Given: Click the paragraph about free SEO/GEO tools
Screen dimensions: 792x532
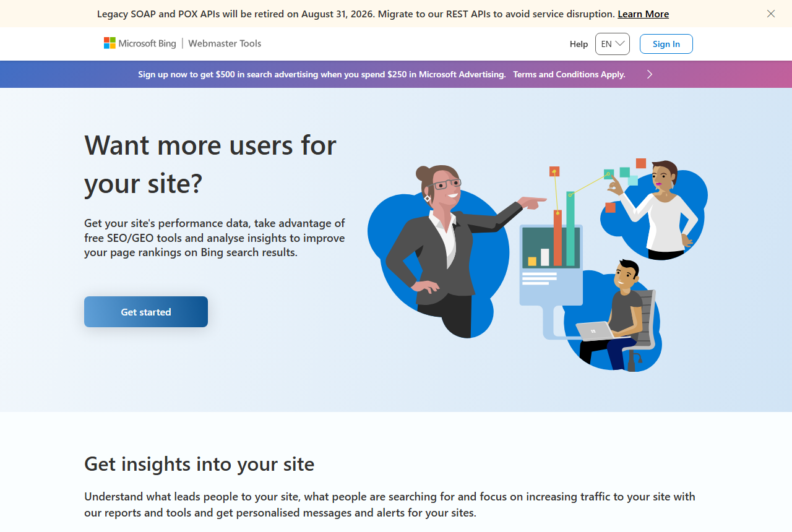Looking at the screenshot, I should click(215, 238).
